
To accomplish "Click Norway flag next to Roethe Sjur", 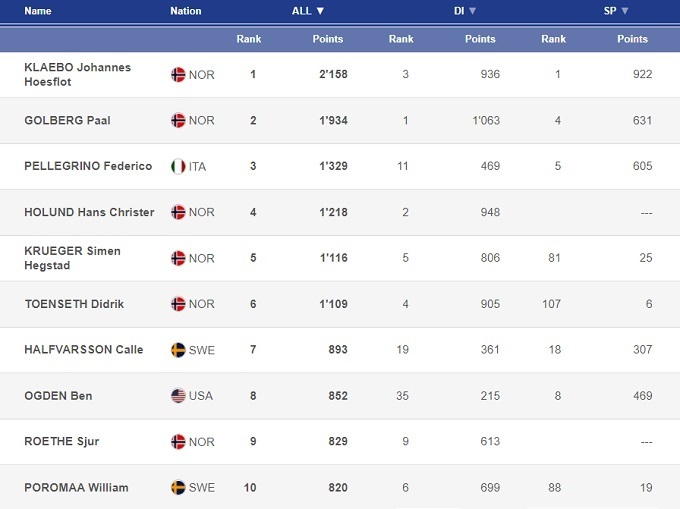I will [178, 442].
